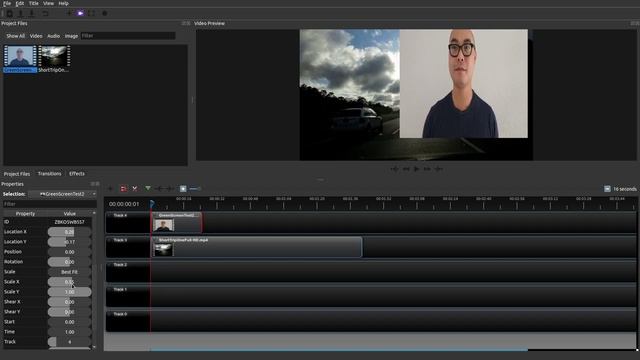This screenshot has width=640, height=360.
Task: Click the Fullscreen toolbar icon
Action: point(91,13)
